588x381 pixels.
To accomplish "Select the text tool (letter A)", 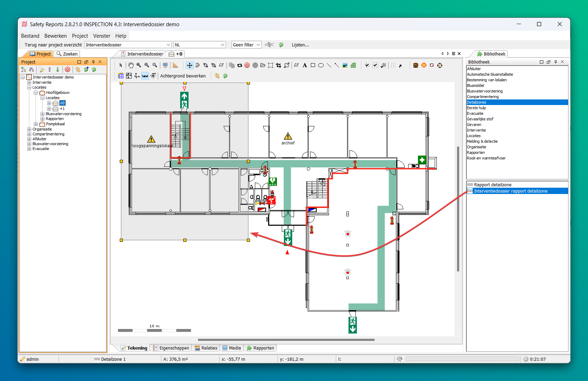I will pyautogui.click(x=304, y=65).
